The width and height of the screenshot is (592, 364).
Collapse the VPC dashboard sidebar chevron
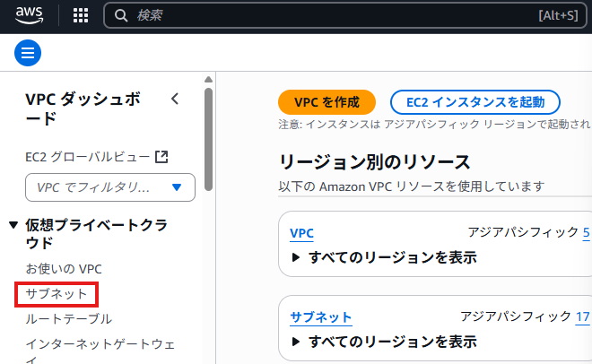point(174,99)
